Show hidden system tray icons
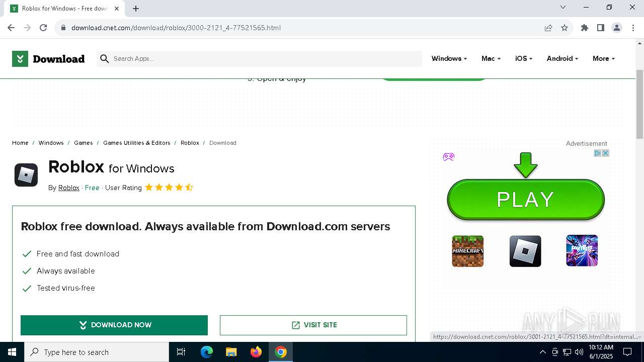The image size is (644, 362). 542,352
